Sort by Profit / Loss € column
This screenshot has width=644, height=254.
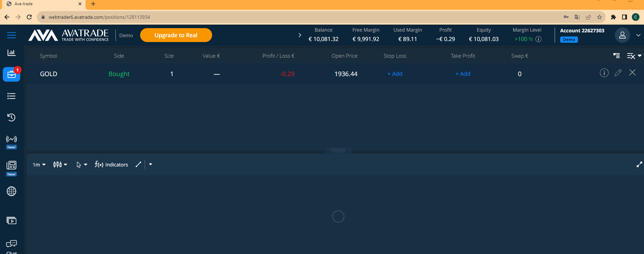click(x=278, y=56)
